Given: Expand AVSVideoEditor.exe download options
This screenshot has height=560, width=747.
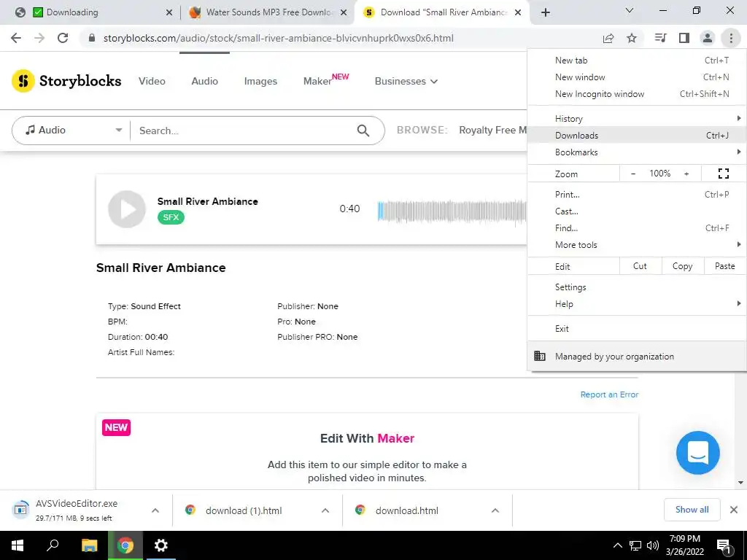Looking at the screenshot, I should [155, 510].
